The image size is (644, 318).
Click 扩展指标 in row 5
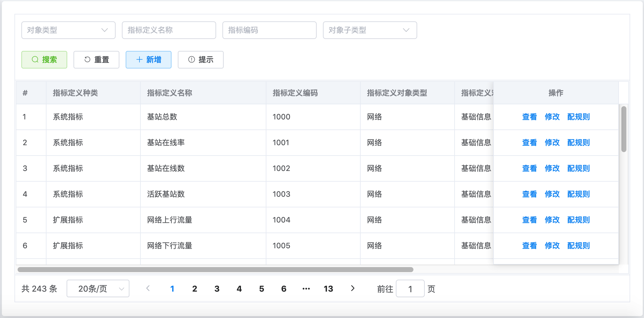tap(68, 220)
